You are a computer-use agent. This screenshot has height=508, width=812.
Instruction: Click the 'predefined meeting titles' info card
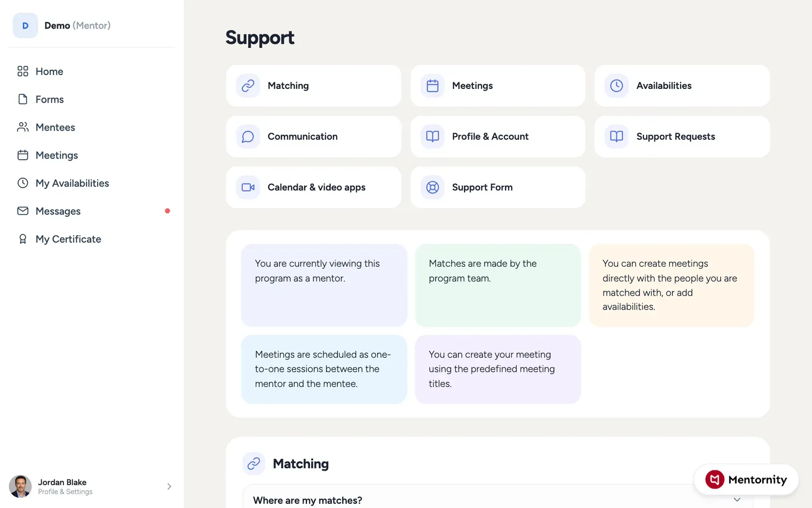[498, 369]
